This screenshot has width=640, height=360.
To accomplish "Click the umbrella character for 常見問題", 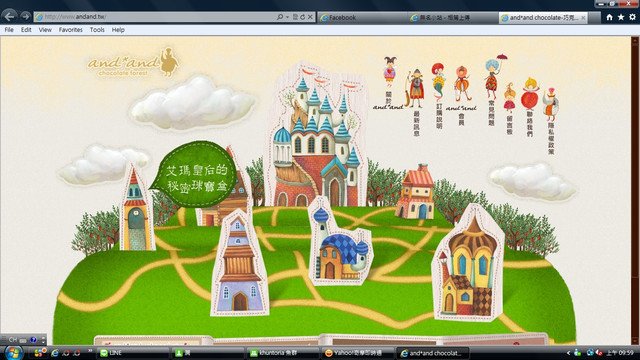I will point(494,75).
